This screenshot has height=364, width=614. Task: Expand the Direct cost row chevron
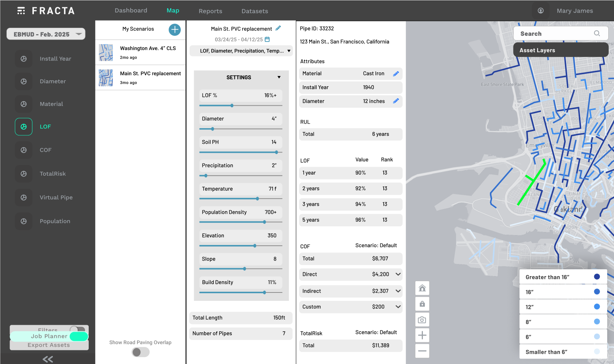[x=398, y=274]
